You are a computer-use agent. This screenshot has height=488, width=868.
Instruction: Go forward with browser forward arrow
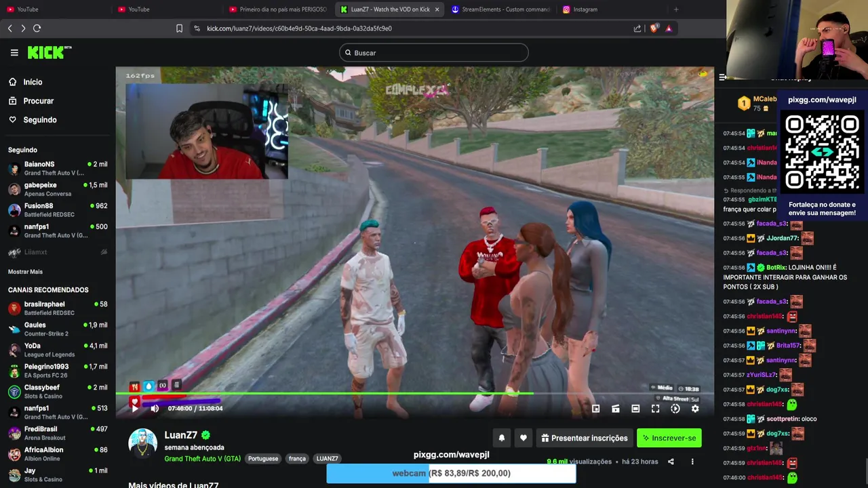[23, 28]
